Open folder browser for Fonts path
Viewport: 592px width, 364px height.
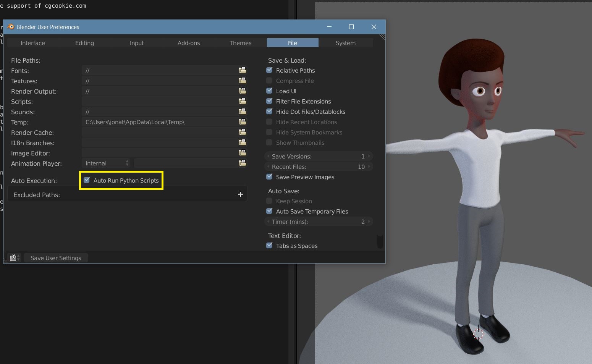[242, 70]
